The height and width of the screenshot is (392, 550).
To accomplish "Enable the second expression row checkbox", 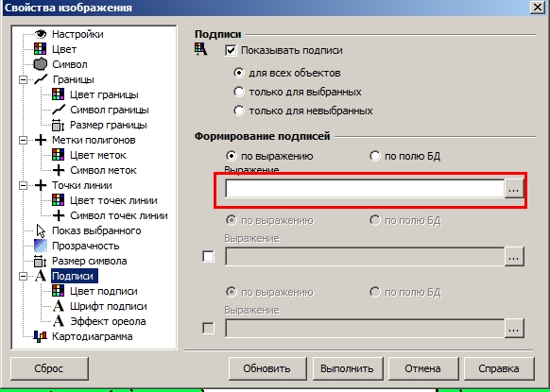I will pos(208,257).
